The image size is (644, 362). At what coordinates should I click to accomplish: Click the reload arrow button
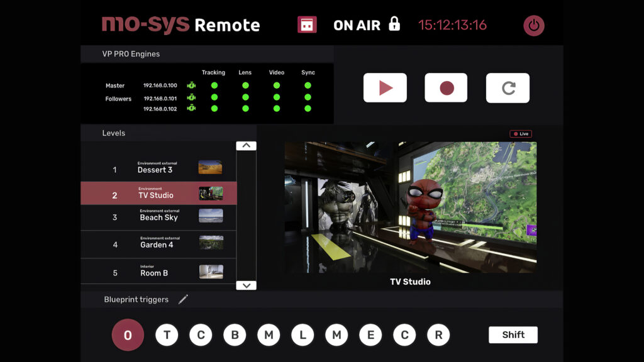tap(508, 88)
